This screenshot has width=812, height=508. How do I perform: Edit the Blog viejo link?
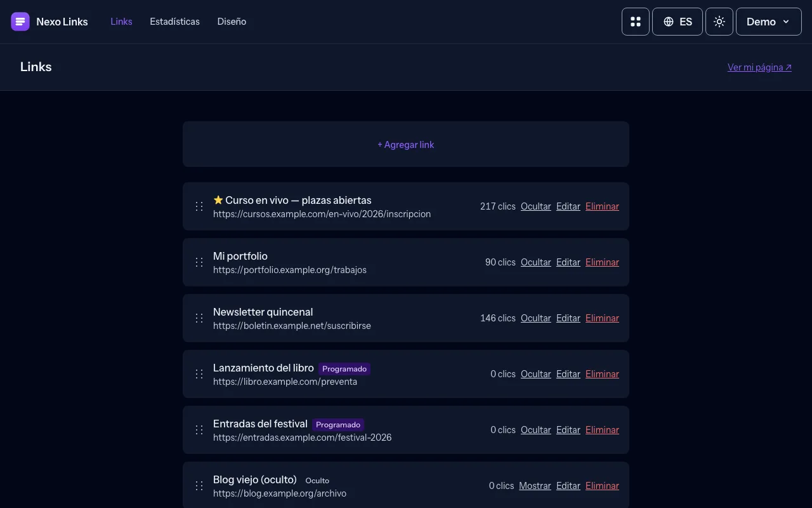[568, 486]
